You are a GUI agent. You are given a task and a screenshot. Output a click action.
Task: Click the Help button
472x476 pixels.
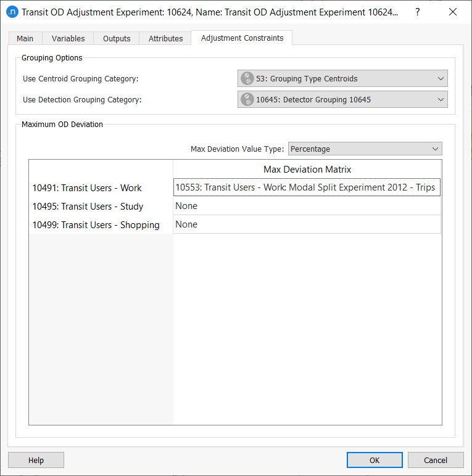click(x=36, y=460)
